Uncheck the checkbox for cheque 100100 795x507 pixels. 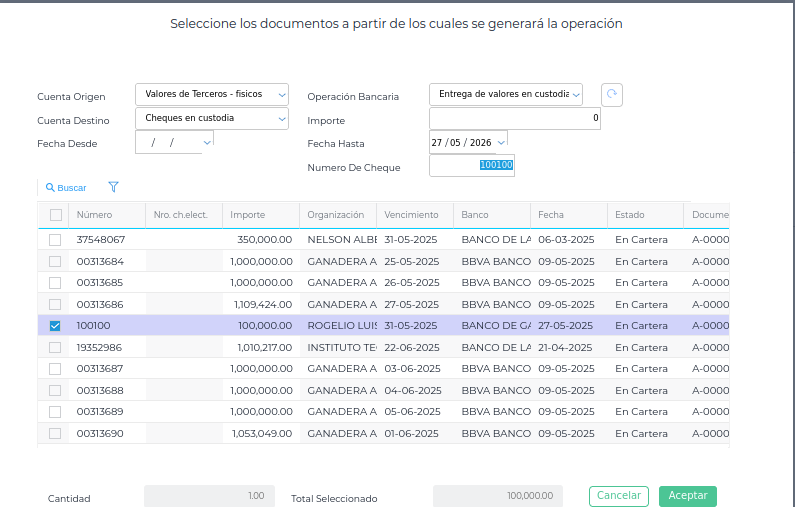(x=56, y=326)
